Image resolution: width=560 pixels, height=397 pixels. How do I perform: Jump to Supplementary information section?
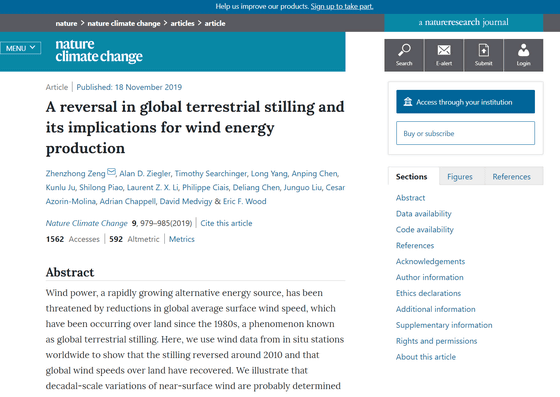[x=444, y=325]
